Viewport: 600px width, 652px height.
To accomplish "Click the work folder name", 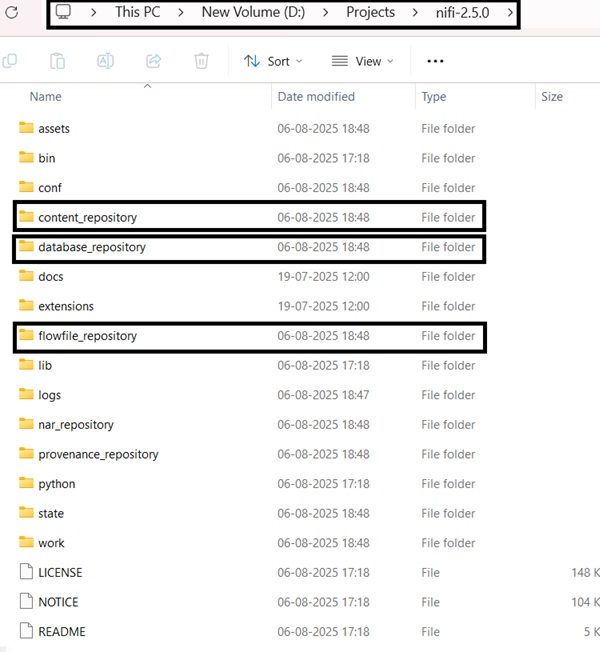I will (x=51, y=543).
